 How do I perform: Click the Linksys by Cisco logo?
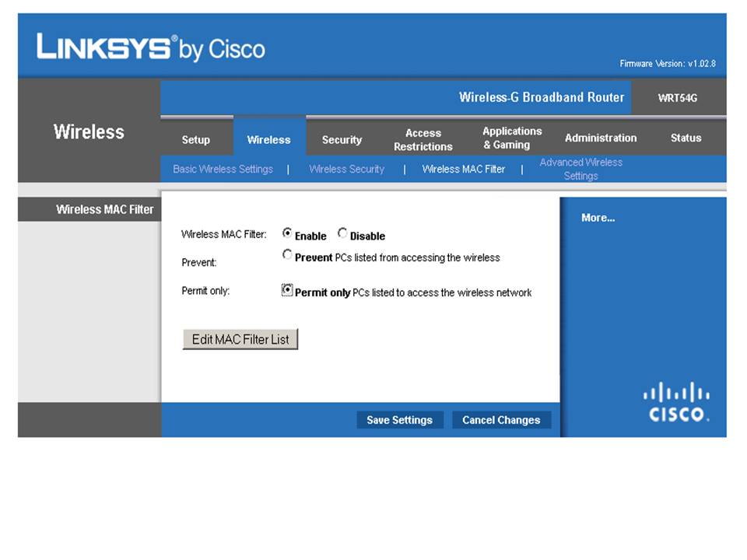coord(150,47)
